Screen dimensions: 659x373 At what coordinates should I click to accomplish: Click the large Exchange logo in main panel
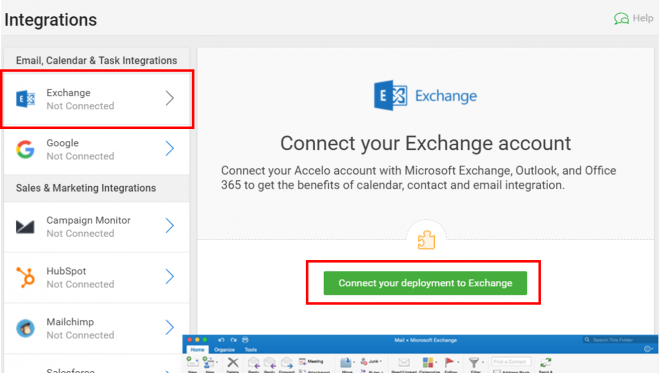[390, 95]
